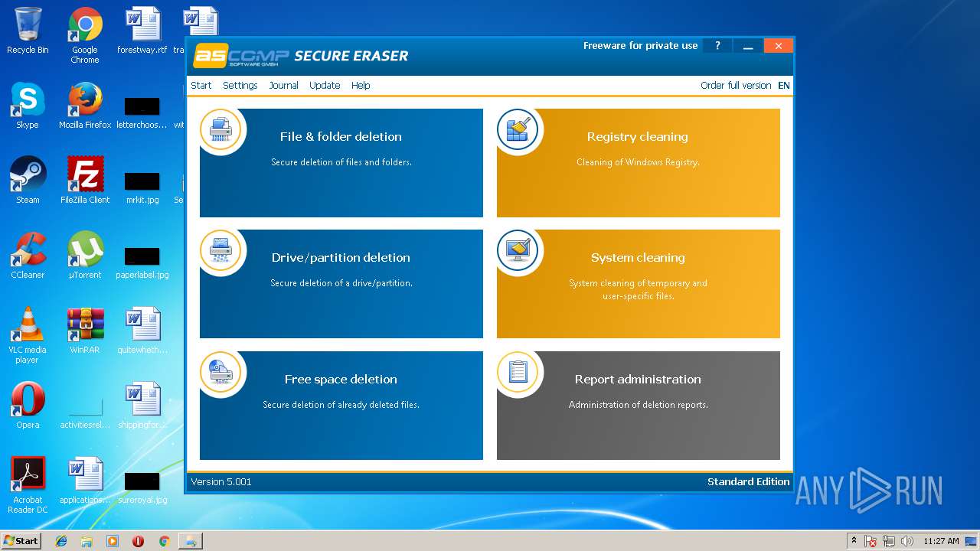Select the Acrobat Reader DC shortcut
This screenshot has width=980, height=551.
click(28, 485)
